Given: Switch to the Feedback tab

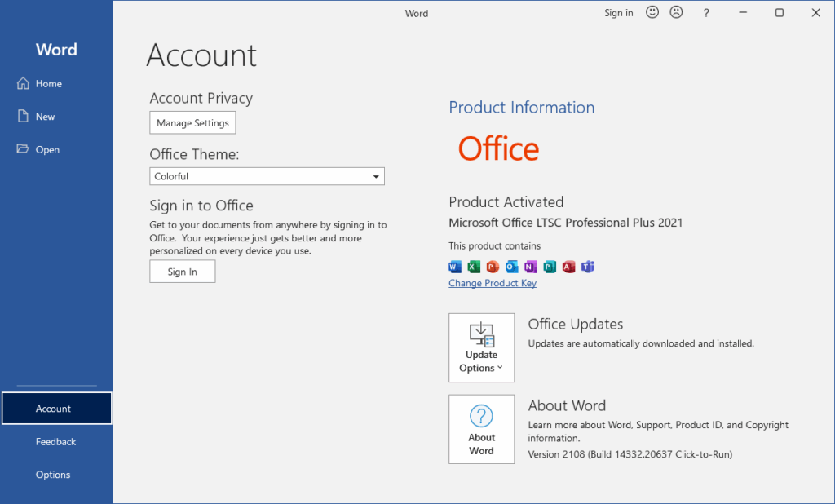Looking at the screenshot, I should click(x=55, y=441).
